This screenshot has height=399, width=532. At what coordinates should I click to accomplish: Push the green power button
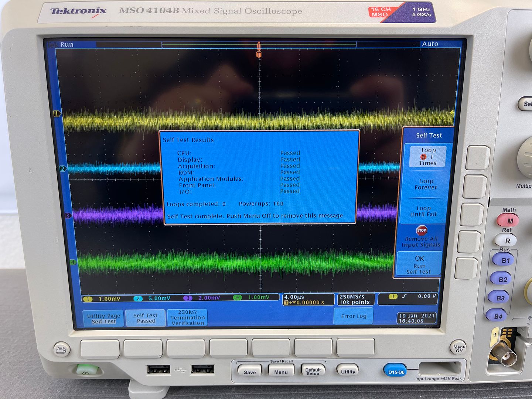[86, 371]
